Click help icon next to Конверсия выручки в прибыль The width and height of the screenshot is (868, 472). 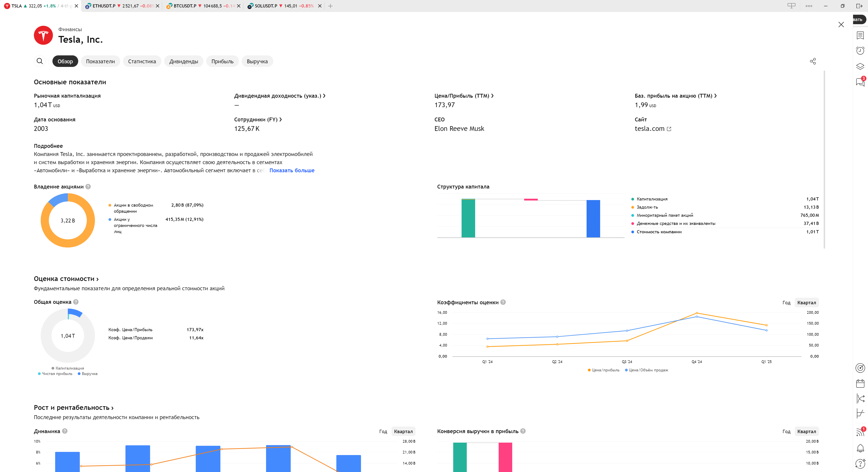click(x=523, y=431)
